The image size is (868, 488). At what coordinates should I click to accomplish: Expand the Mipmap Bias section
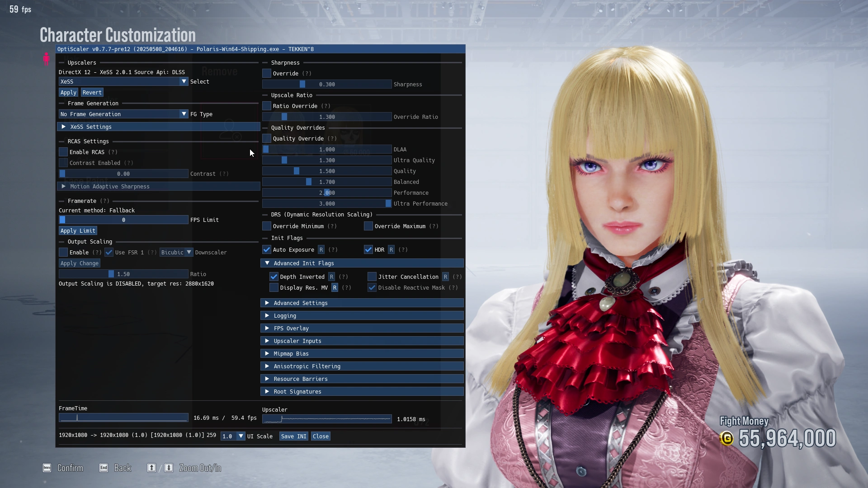click(x=362, y=353)
